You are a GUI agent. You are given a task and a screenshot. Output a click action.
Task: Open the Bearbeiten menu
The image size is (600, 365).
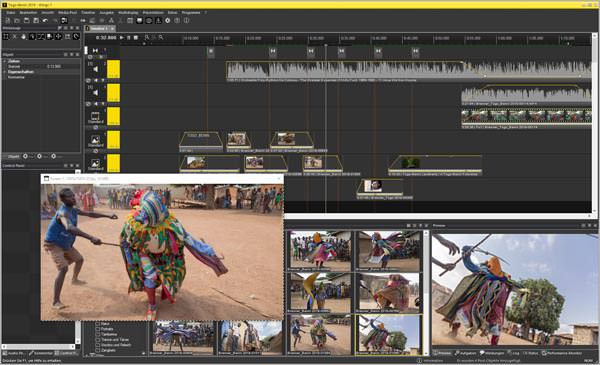28,13
